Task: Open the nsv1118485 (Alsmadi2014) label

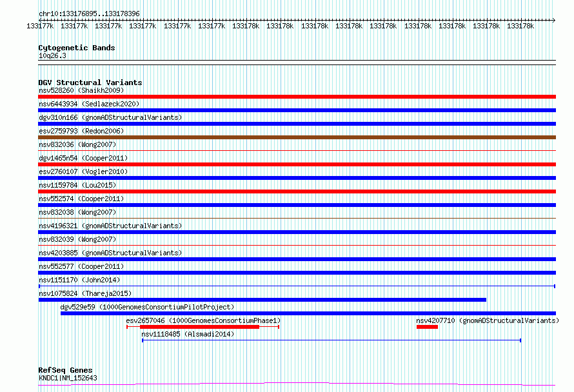Action: coord(188,334)
